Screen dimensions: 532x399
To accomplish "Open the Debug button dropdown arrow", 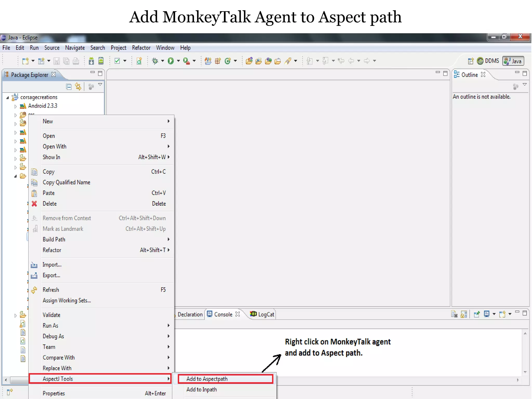I will click(163, 61).
